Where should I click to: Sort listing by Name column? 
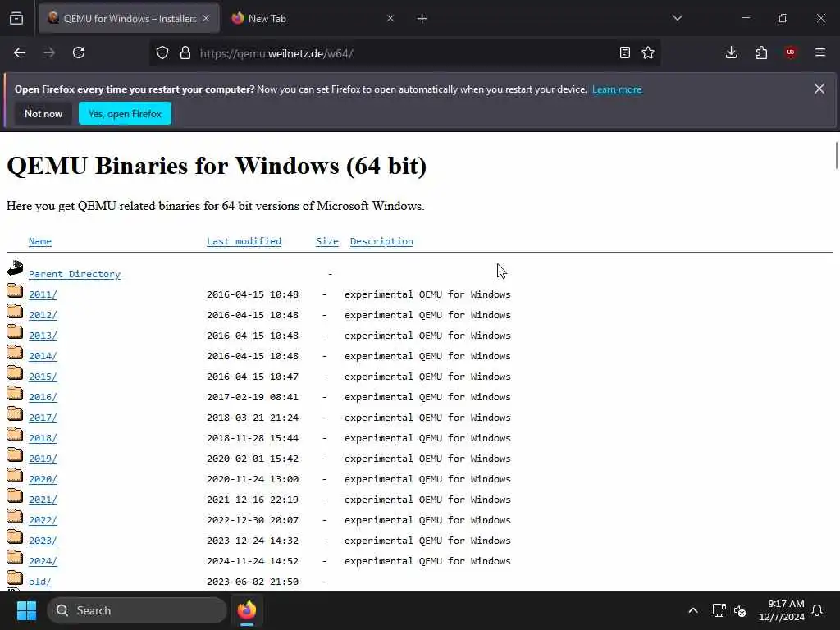click(40, 241)
